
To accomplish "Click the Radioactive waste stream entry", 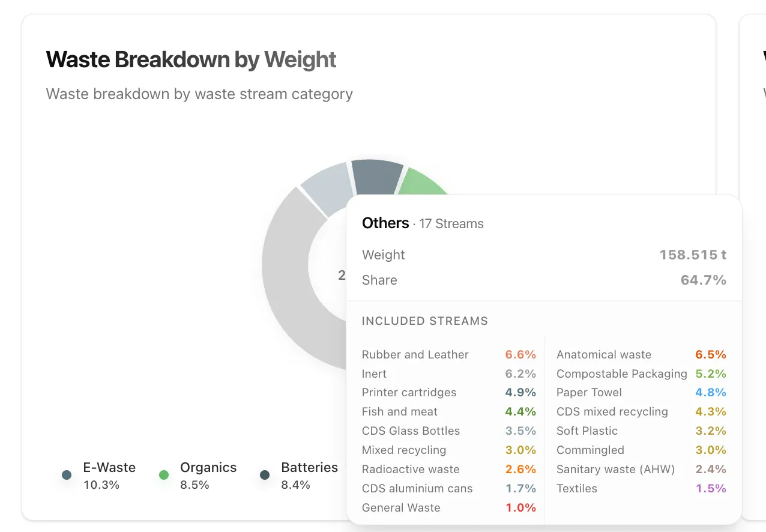I will point(411,469).
